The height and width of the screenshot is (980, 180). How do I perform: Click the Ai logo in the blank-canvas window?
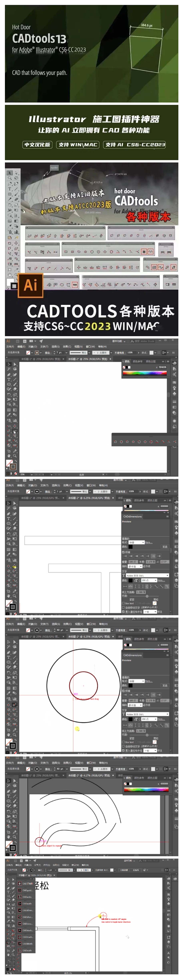coord(8,341)
